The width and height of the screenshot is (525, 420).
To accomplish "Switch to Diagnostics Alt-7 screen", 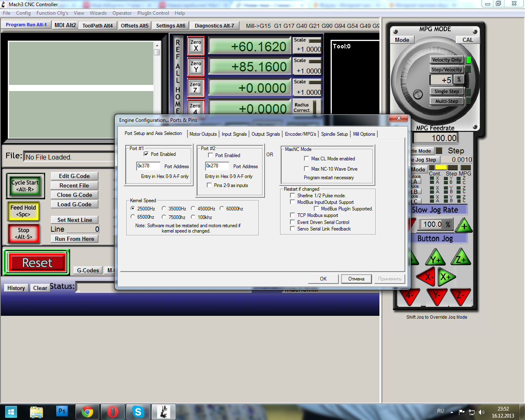I will point(215,25).
